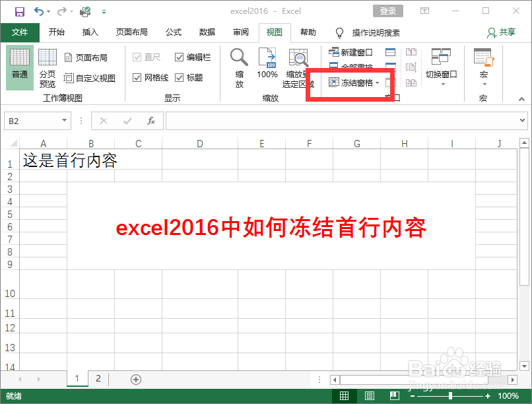Screen dimensions: 532x404
Task: Select column D header
Action: [x=200, y=143]
